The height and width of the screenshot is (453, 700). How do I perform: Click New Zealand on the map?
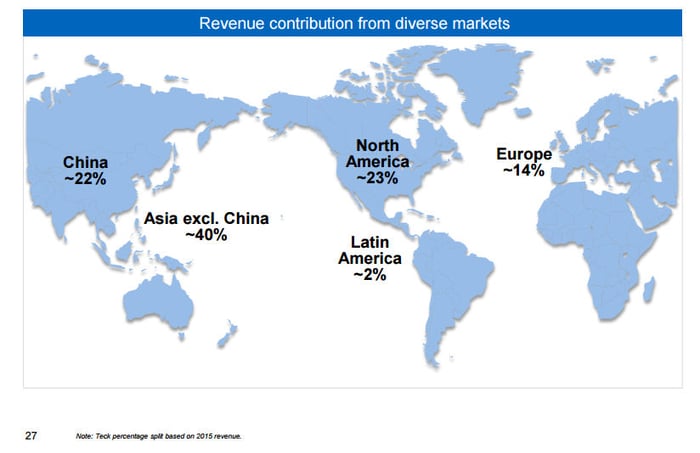(228, 334)
